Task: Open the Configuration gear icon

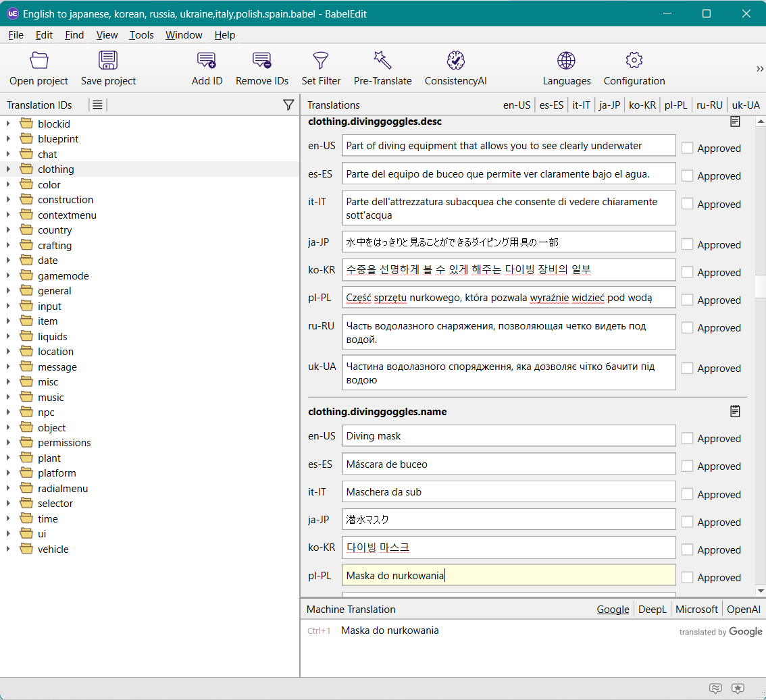Action: [634, 61]
